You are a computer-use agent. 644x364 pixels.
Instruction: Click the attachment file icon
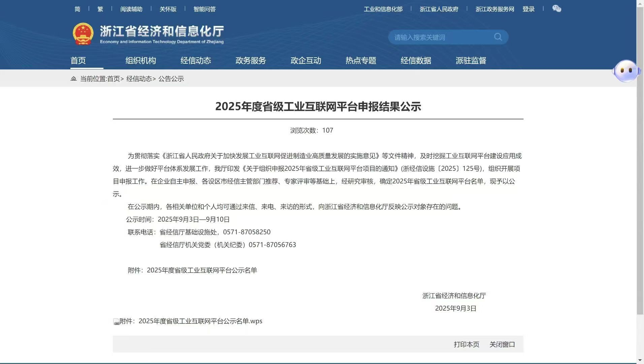pyautogui.click(x=116, y=322)
